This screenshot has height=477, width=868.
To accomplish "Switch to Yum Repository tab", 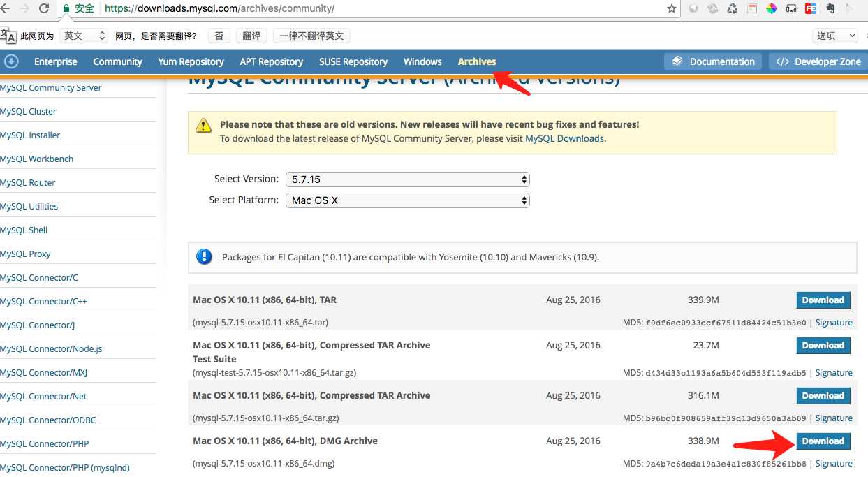I will 191,61.
